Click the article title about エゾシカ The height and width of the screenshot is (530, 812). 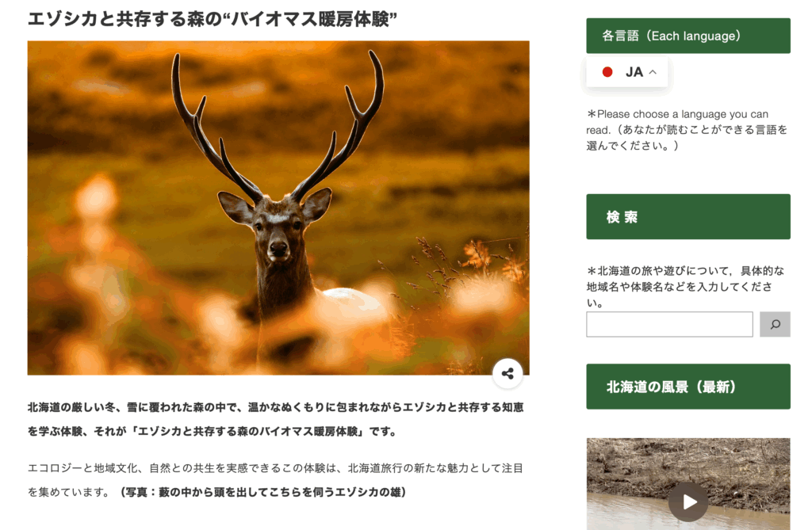coord(213,19)
